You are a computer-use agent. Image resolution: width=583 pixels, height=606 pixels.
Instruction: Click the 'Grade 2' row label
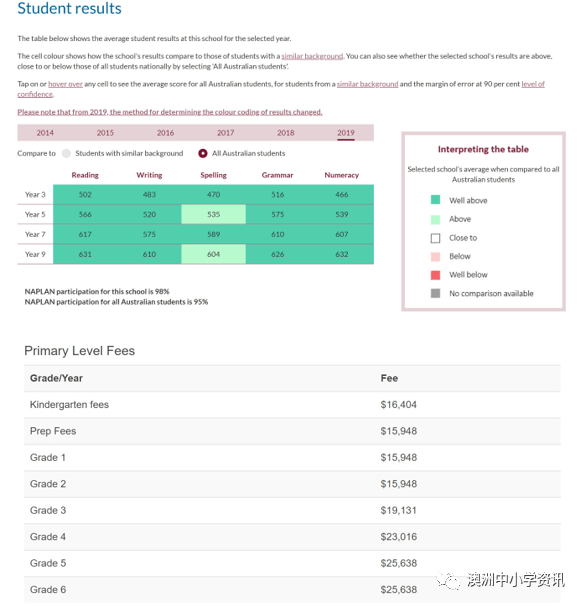(x=48, y=484)
